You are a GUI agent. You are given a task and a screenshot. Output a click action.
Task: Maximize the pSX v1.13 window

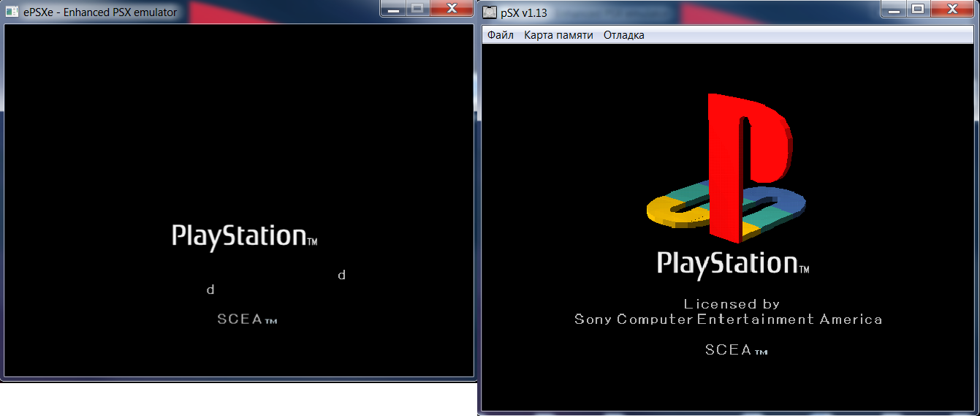tap(919, 9)
